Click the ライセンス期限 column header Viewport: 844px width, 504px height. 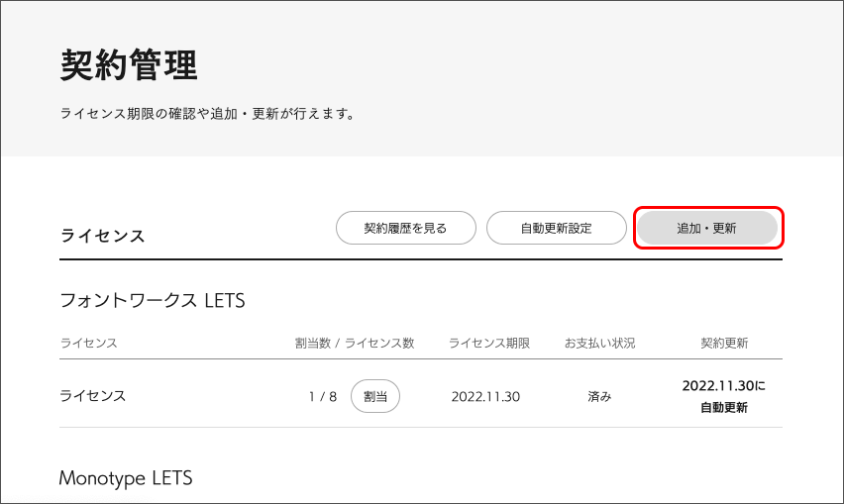point(488,343)
